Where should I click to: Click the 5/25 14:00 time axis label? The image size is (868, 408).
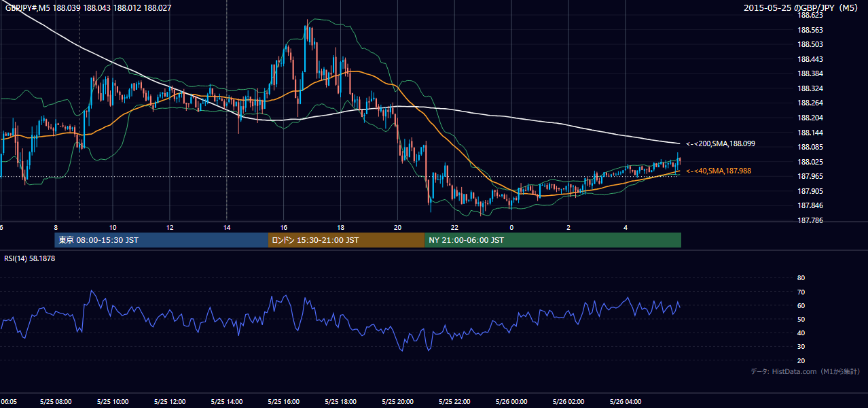coord(227,402)
